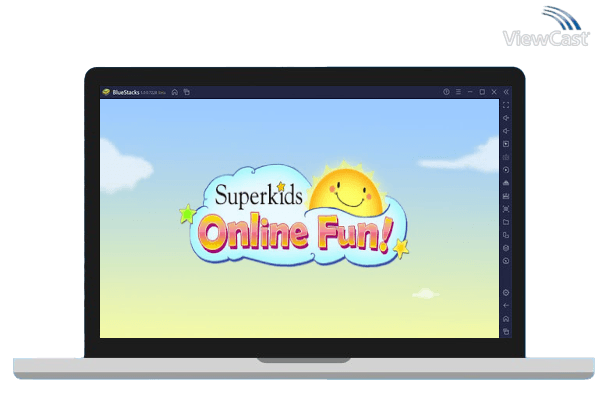Click the Superkids Online Fun! logo

pyautogui.click(x=294, y=214)
